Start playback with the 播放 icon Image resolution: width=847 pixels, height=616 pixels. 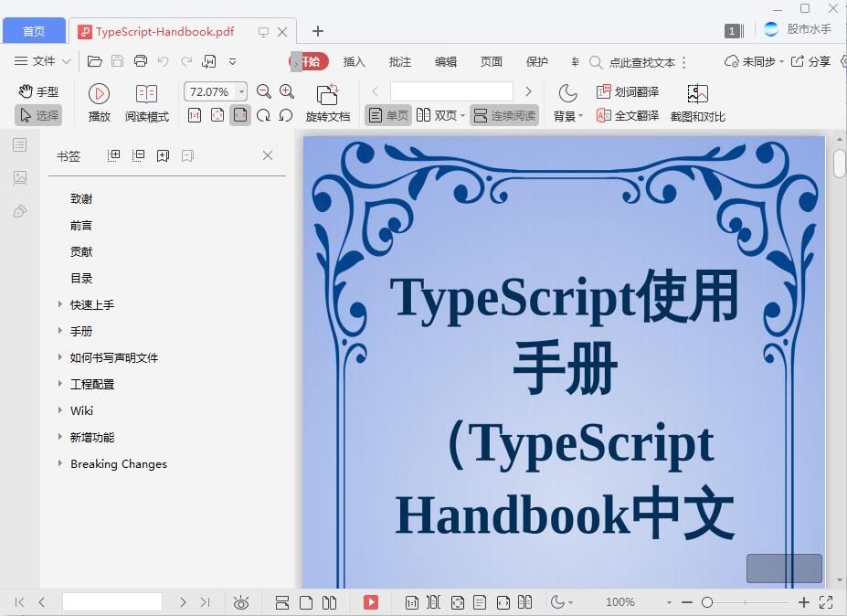point(99,92)
